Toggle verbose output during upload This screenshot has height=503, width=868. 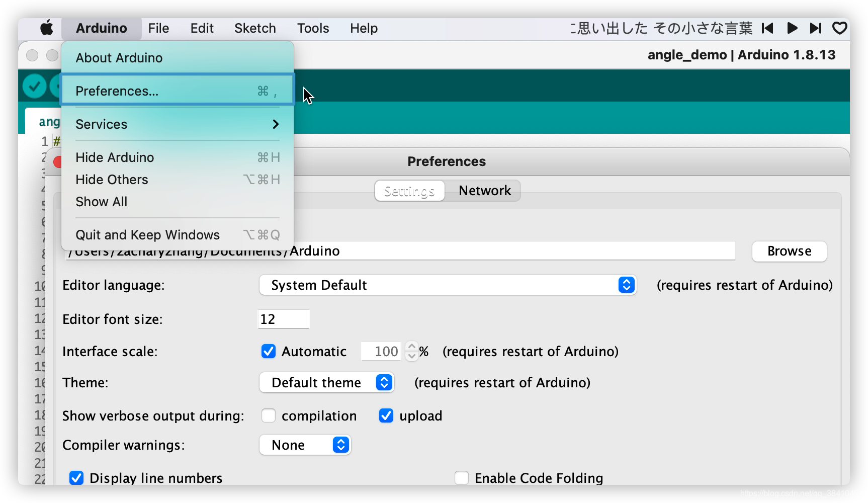pyautogui.click(x=386, y=415)
